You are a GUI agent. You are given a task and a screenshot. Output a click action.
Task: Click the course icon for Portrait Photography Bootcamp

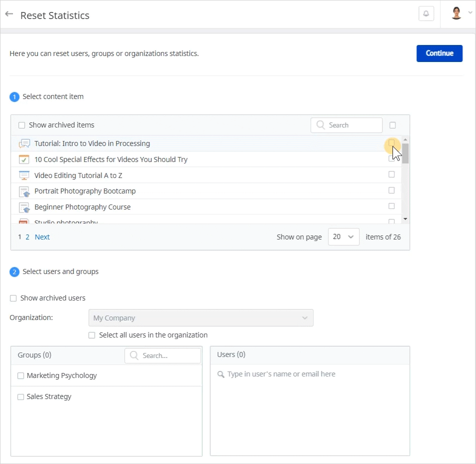(24, 191)
